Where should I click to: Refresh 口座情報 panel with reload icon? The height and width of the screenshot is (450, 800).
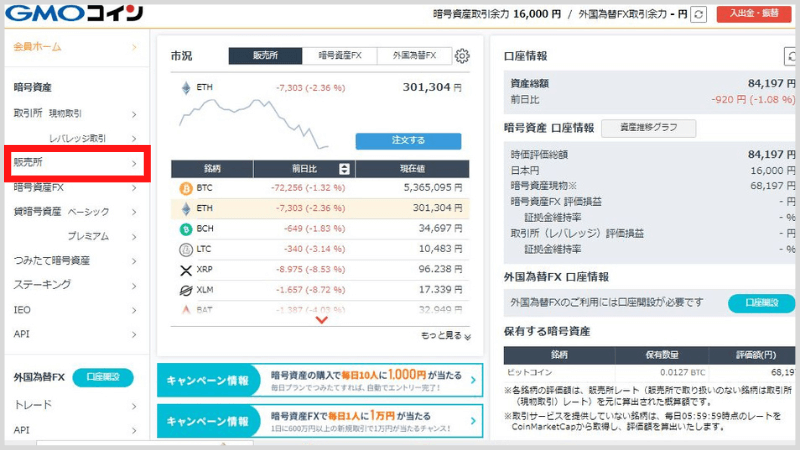coord(791,56)
